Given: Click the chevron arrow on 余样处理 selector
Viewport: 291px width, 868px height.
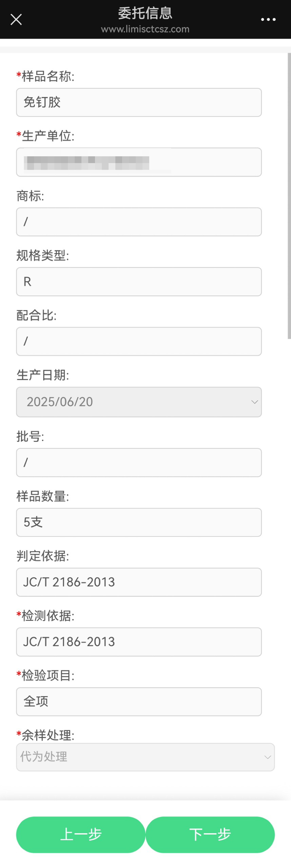Looking at the screenshot, I should click(x=267, y=757).
